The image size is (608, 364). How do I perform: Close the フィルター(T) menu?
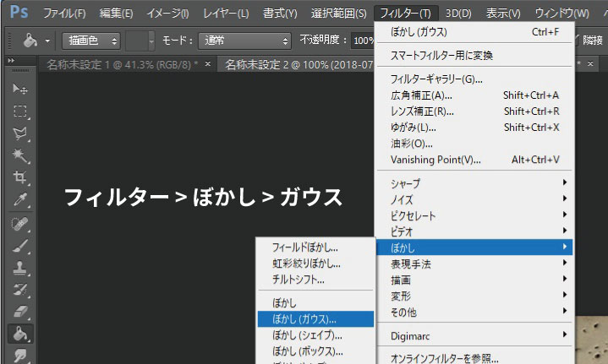point(406,14)
